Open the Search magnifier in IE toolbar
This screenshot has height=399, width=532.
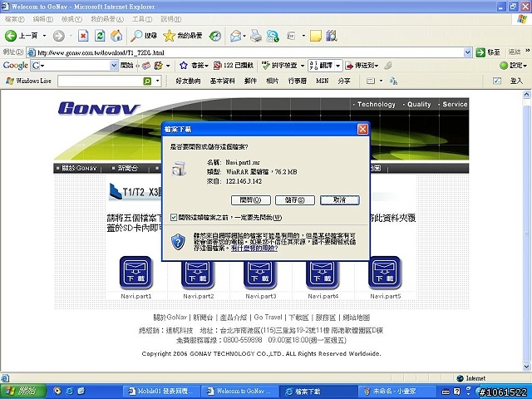click(x=136, y=36)
